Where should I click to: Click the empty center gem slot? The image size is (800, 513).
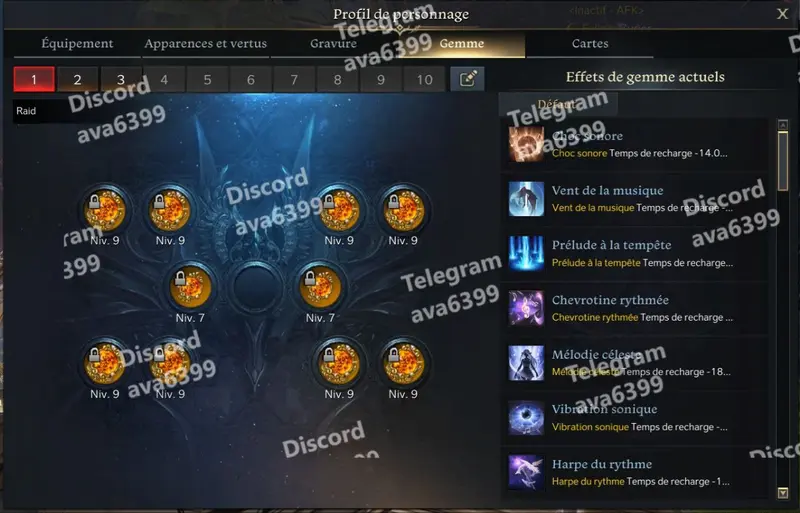pyautogui.click(x=256, y=287)
